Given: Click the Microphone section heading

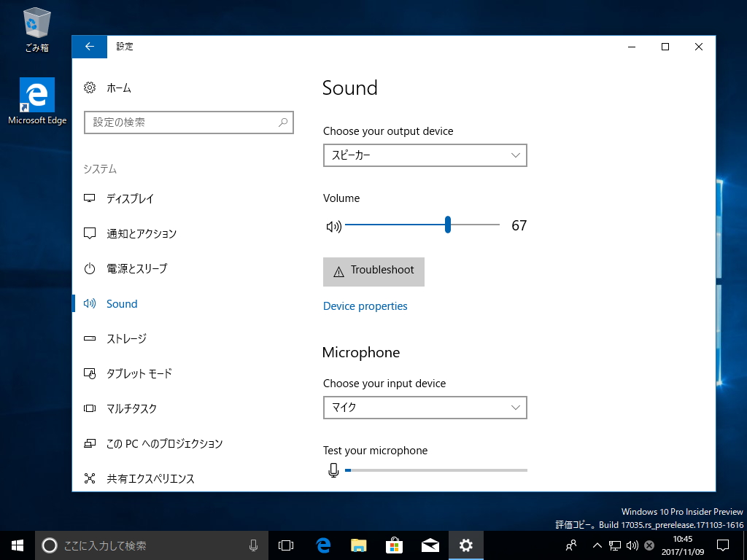Looking at the screenshot, I should [360, 352].
